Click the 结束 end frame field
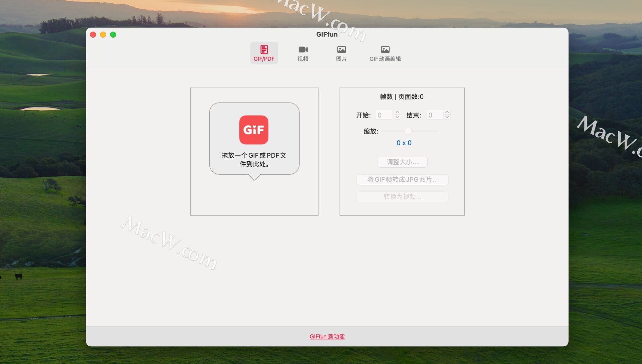 435,115
